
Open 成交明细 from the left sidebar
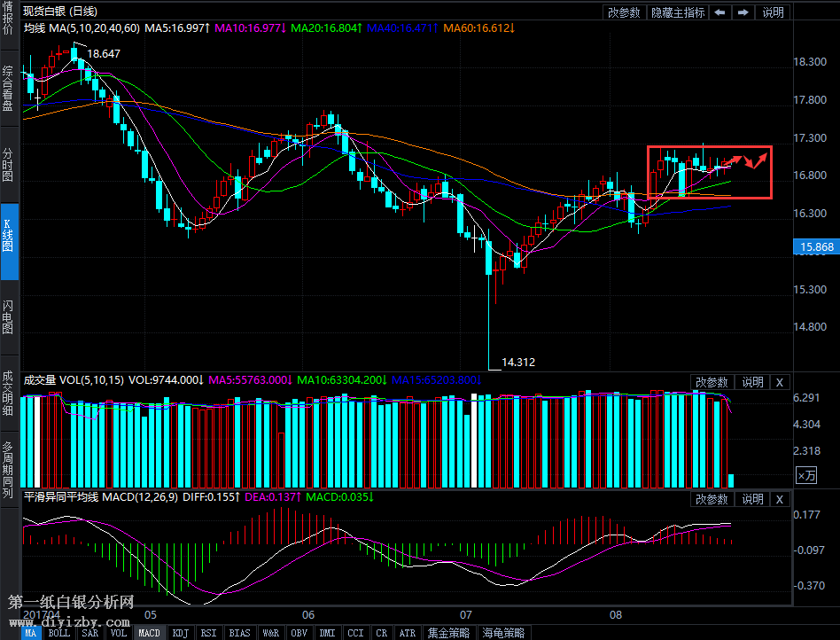[x=9, y=393]
